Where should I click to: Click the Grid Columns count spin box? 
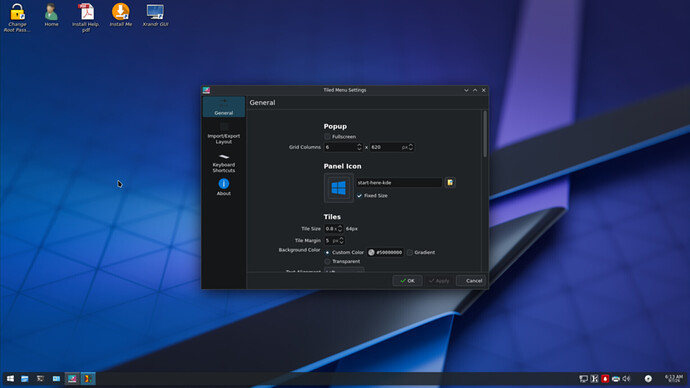[x=343, y=147]
